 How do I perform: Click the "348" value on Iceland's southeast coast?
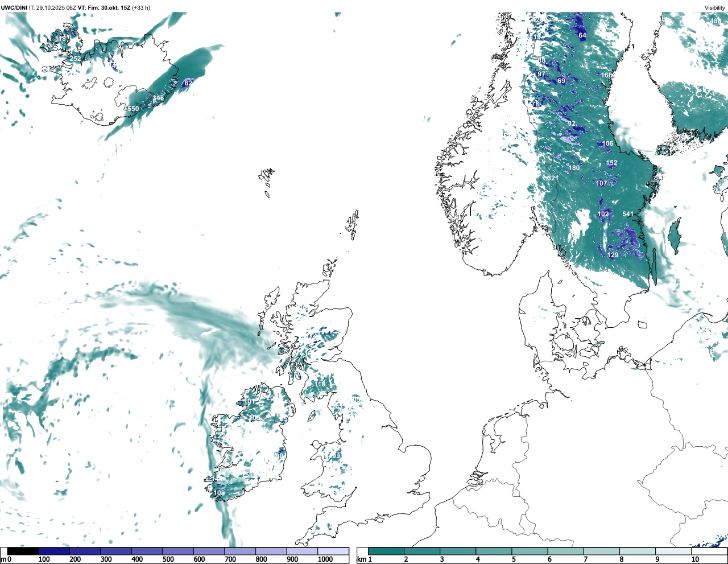pos(158,98)
